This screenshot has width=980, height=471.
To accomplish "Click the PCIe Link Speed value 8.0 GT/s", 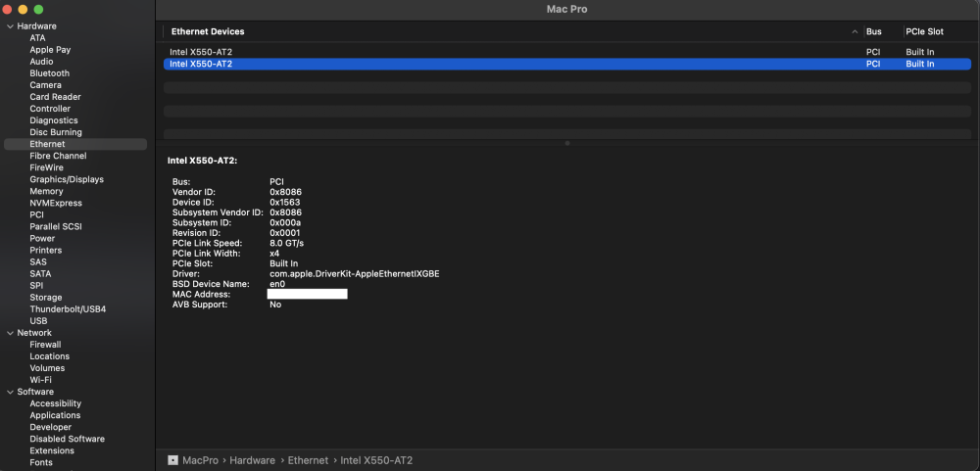I will [287, 243].
